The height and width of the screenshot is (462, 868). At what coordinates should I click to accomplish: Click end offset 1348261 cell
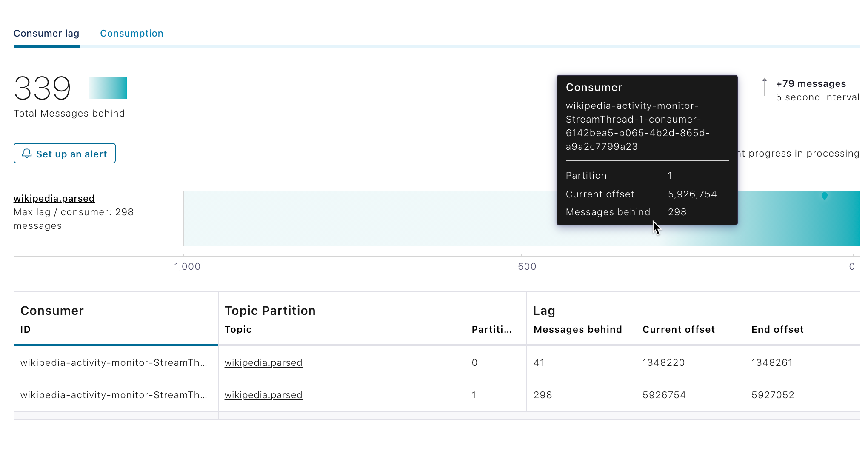coord(772,362)
